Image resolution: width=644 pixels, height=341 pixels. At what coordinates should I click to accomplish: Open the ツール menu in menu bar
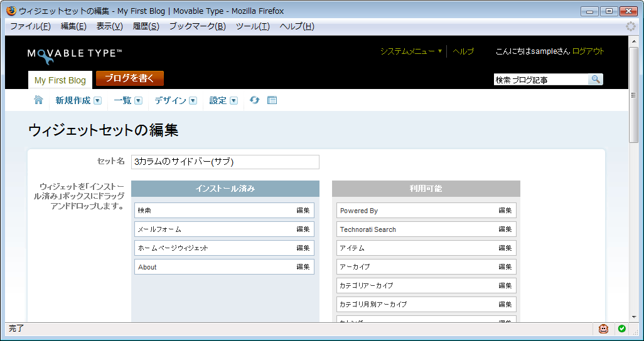pos(252,26)
